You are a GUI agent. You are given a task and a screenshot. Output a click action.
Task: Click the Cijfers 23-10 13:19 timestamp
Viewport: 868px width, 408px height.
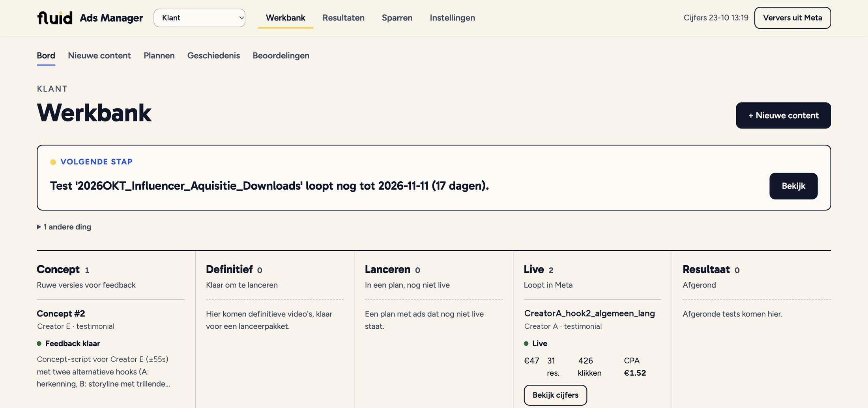pos(716,18)
